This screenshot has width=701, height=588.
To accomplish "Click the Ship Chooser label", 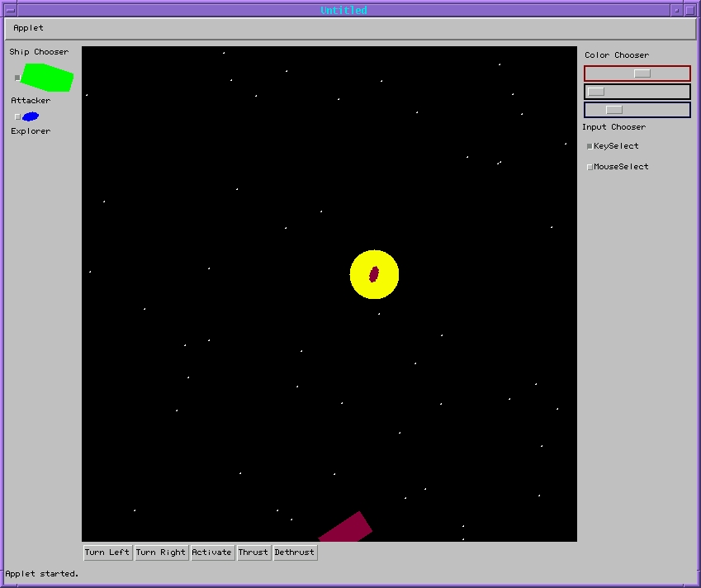I will tap(39, 52).
